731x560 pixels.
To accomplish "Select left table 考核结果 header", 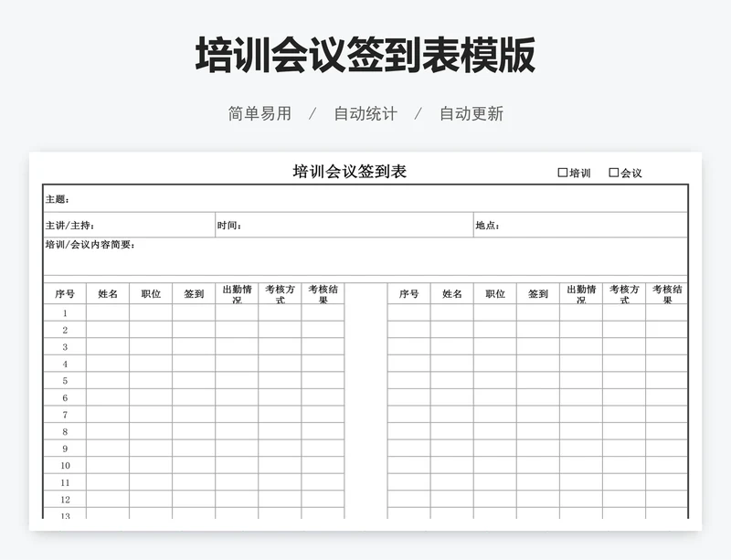I will click(x=323, y=294).
